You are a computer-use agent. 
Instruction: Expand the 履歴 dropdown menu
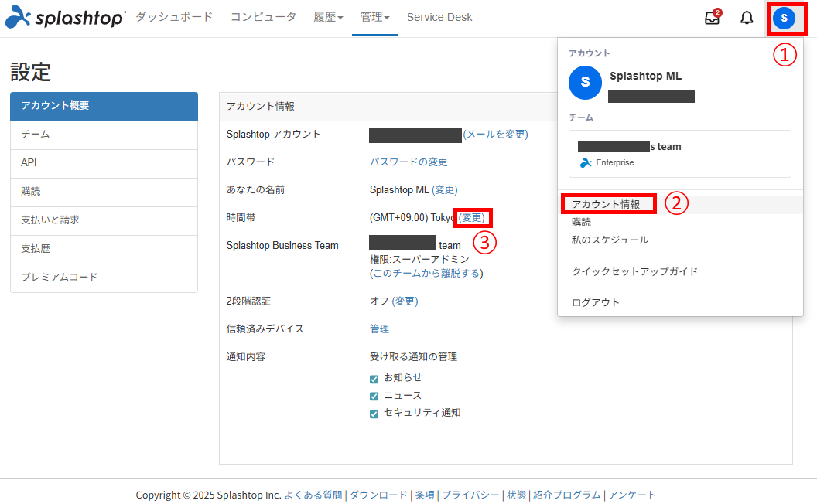coord(328,17)
